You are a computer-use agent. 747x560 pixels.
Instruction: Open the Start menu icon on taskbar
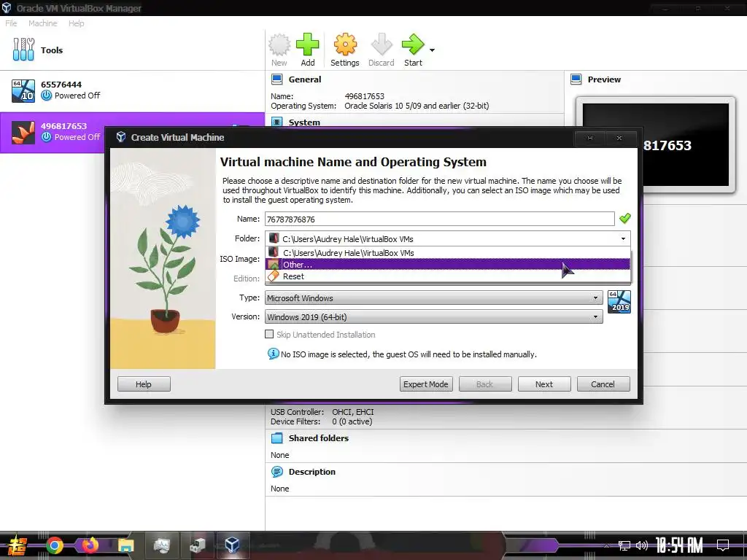(x=17, y=545)
